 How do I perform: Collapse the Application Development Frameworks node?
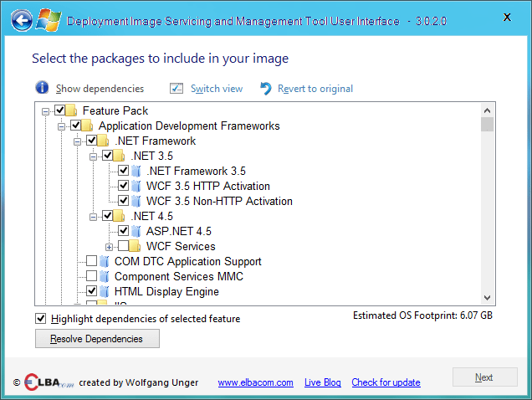pyautogui.click(x=61, y=126)
